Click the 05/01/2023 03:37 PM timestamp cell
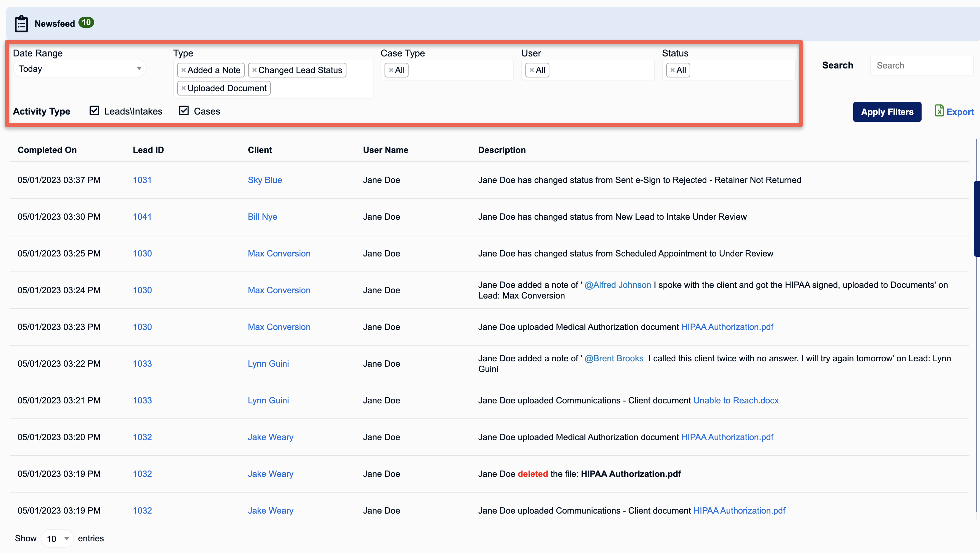 (59, 180)
